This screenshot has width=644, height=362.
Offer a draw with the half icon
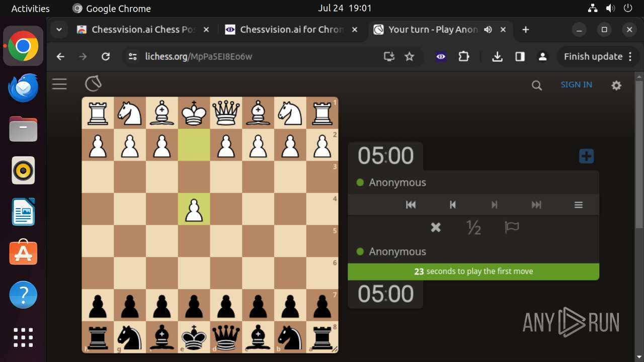tap(473, 228)
